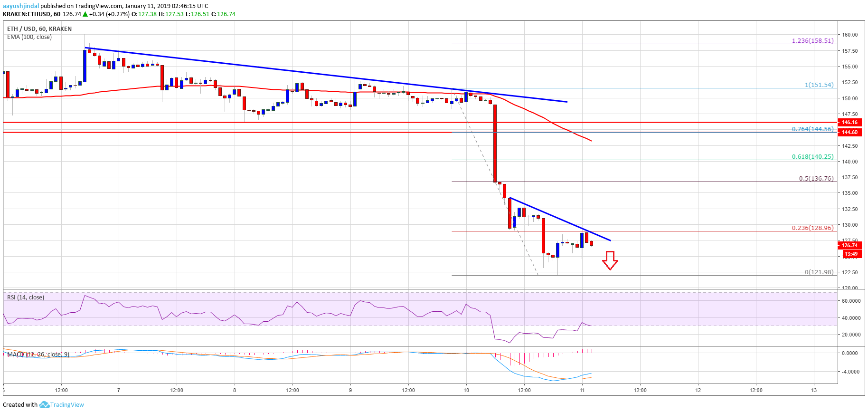Select the 0.236(128.96) Fibonacci label
This screenshot has height=413, width=868.
tap(812, 228)
